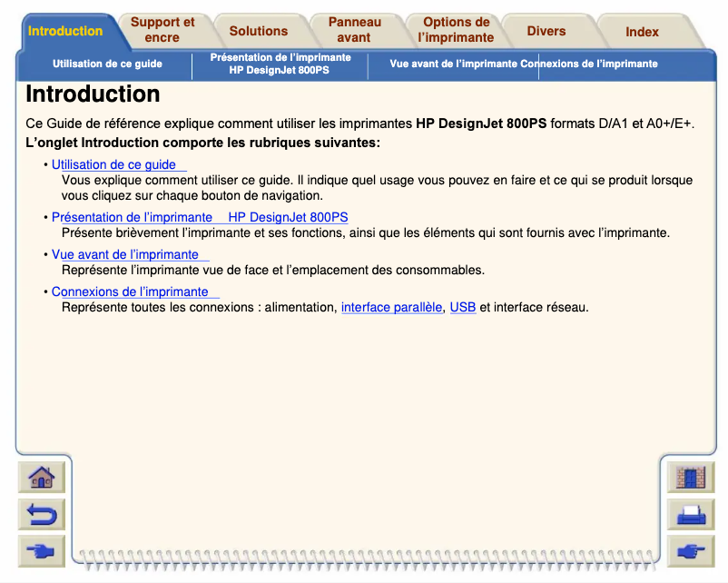This screenshot has height=583, width=728.
Task: Follow the USB hyperlink
Action: coord(462,308)
